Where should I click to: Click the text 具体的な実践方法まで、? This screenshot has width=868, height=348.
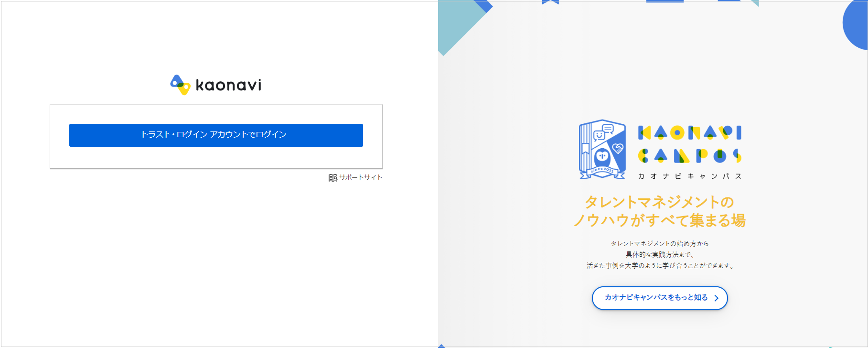pyautogui.click(x=660, y=255)
